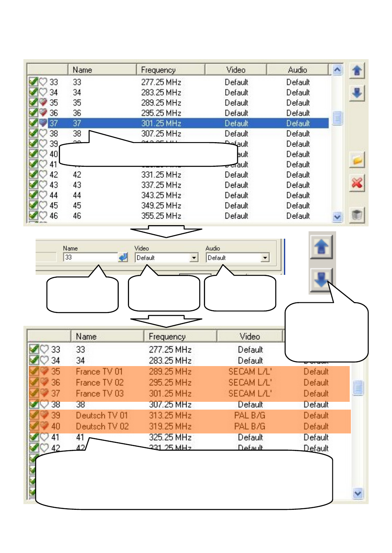Click the Video column header in lower list

pyautogui.click(x=249, y=336)
